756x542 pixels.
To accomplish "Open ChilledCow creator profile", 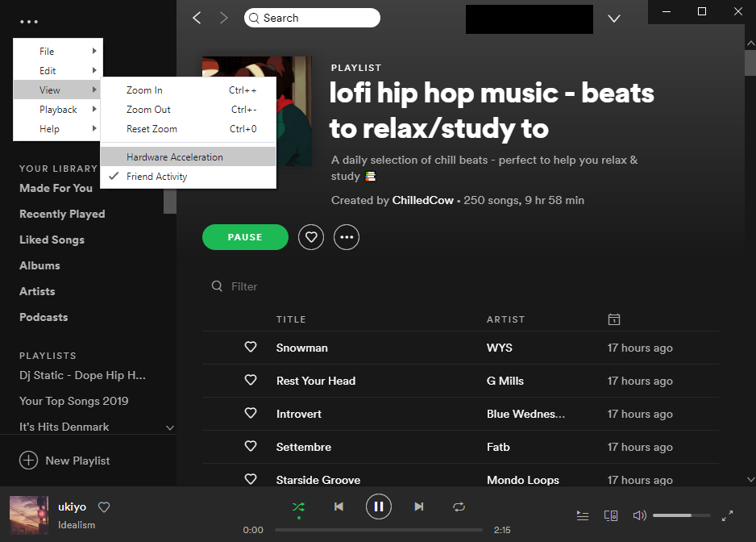I will [423, 200].
